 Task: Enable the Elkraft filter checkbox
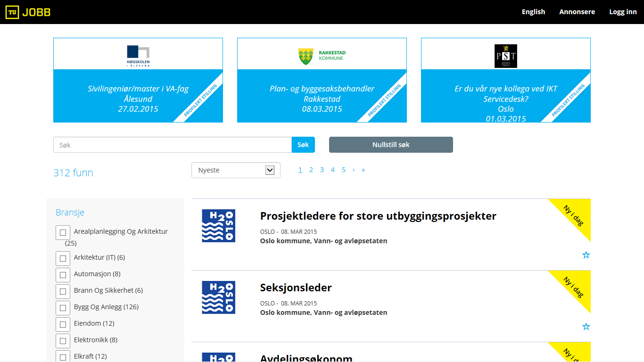tap(63, 357)
